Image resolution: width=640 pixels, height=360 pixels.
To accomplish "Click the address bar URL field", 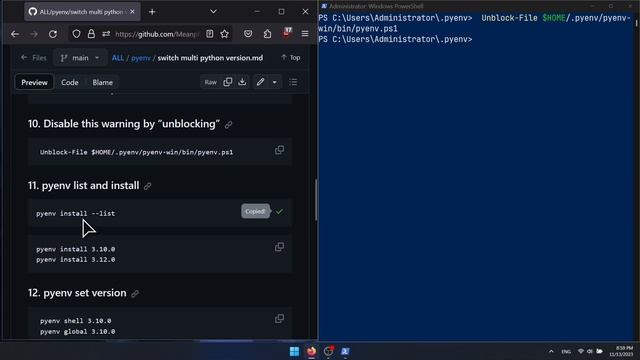I will (157, 34).
